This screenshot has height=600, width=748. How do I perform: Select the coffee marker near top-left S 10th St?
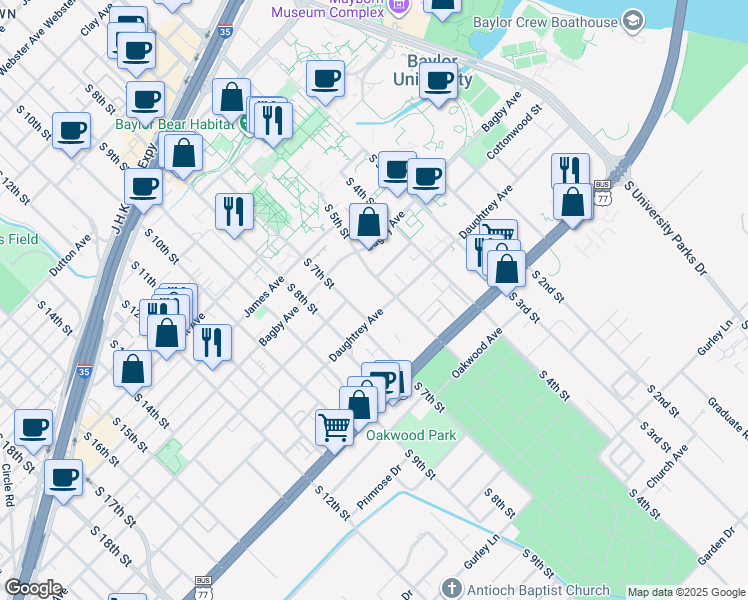coord(71,130)
